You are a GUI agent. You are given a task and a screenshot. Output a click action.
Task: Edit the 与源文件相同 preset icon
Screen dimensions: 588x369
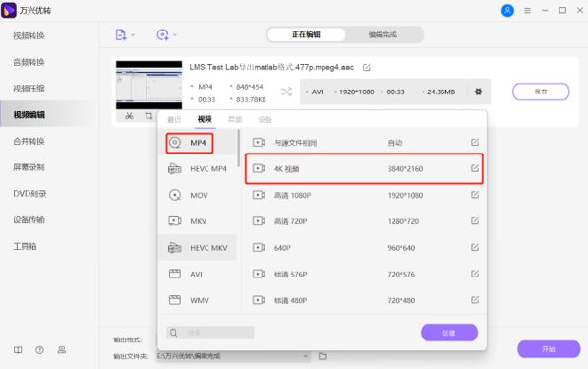(x=475, y=143)
